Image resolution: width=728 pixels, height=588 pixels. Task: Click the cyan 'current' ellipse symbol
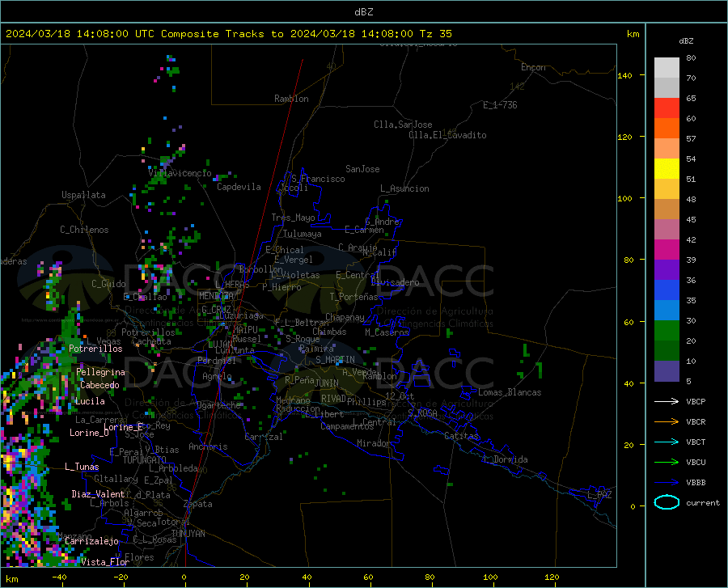pyautogui.click(x=667, y=502)
